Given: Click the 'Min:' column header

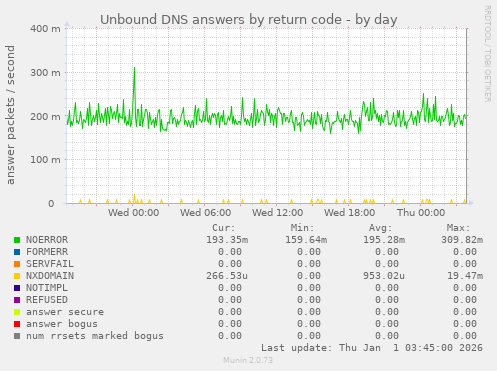Looking at the screenshot, I should coord(302,228).
